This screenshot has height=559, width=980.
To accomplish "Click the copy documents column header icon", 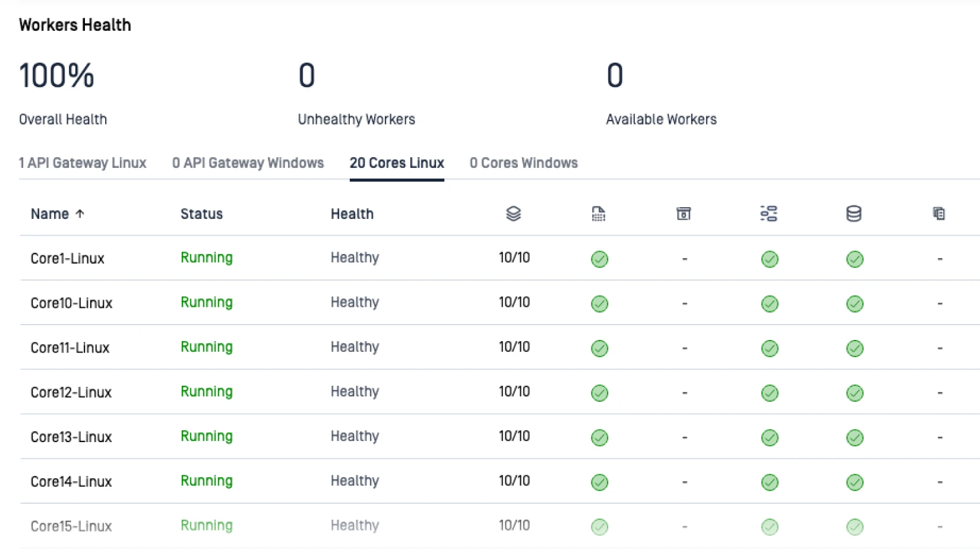I will [x=938, y=214].
